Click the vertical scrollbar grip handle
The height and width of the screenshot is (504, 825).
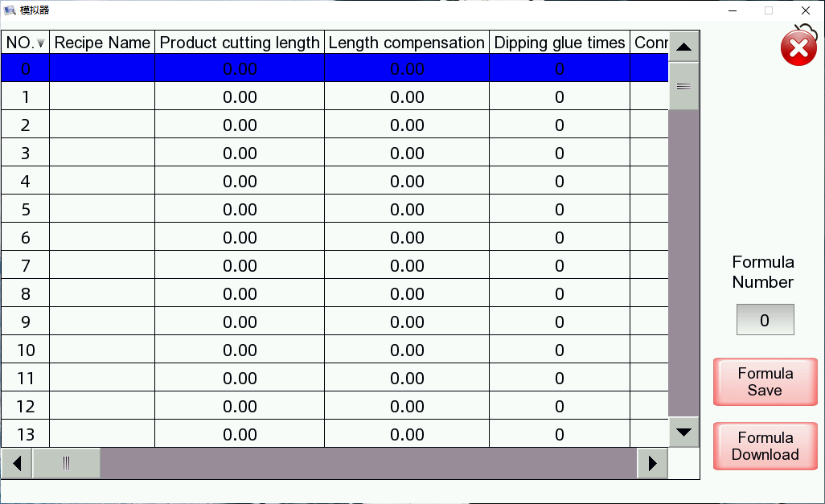(683, 85)
